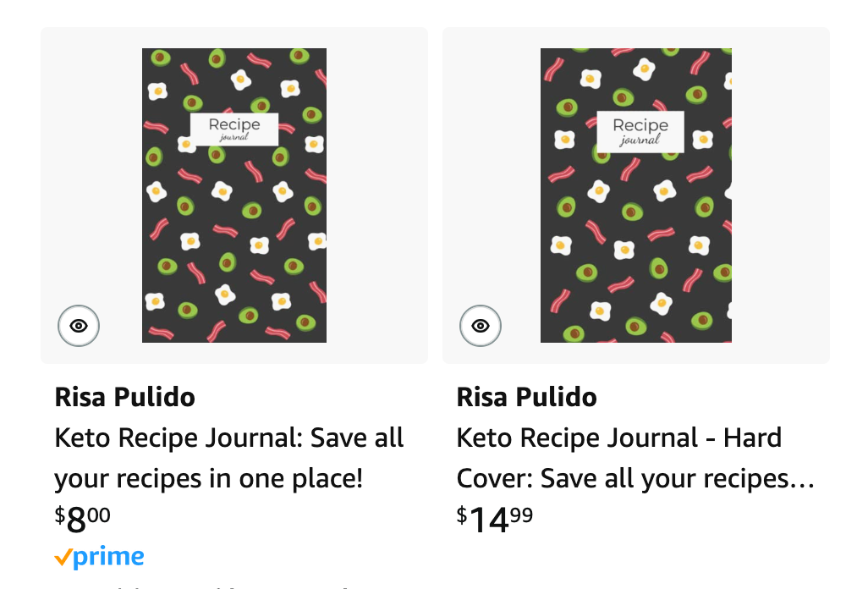Select the $14.99 price
Viewport: 868px width, 589px height.
(495, 520)
